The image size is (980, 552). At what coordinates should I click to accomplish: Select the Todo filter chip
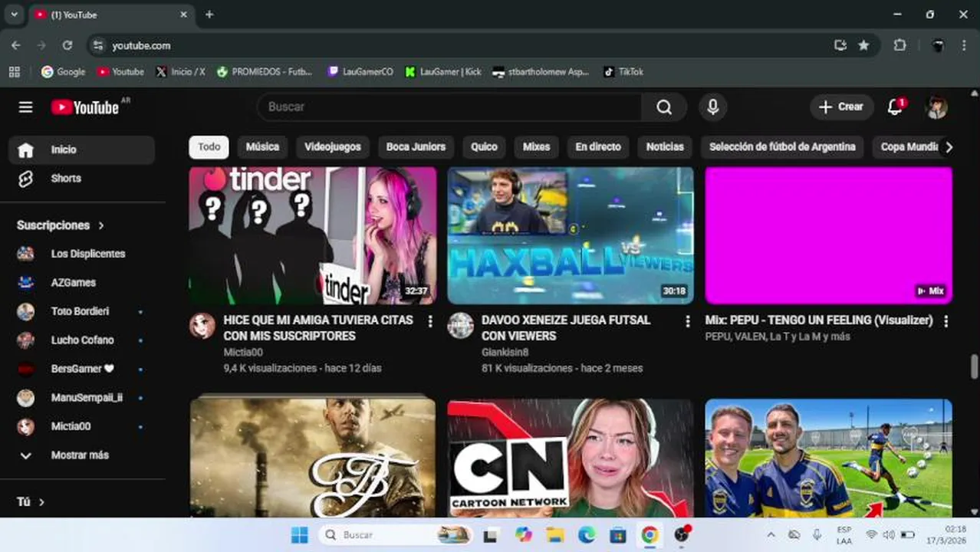(209, 146)
